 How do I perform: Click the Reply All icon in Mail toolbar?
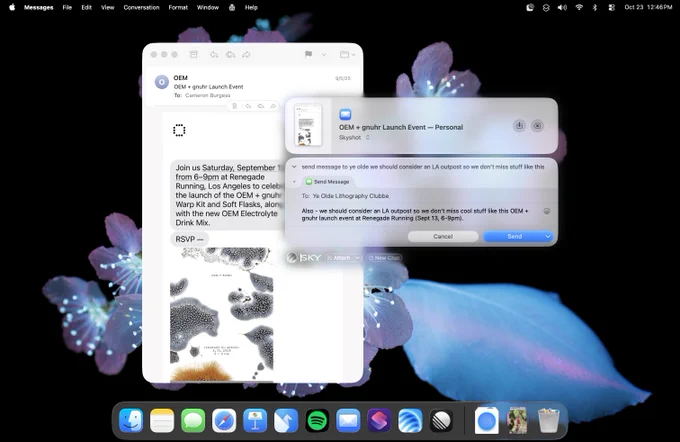tap(230, 55)
